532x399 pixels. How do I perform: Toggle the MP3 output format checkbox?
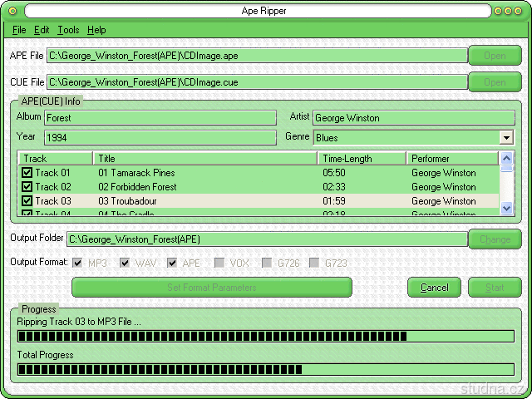pyautogui.click(x=78, y=263)
